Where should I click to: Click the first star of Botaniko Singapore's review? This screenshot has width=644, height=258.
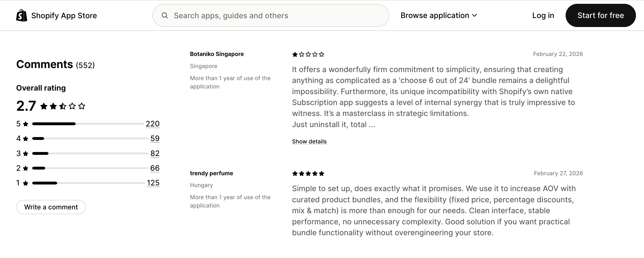click(x=295, y=54)
